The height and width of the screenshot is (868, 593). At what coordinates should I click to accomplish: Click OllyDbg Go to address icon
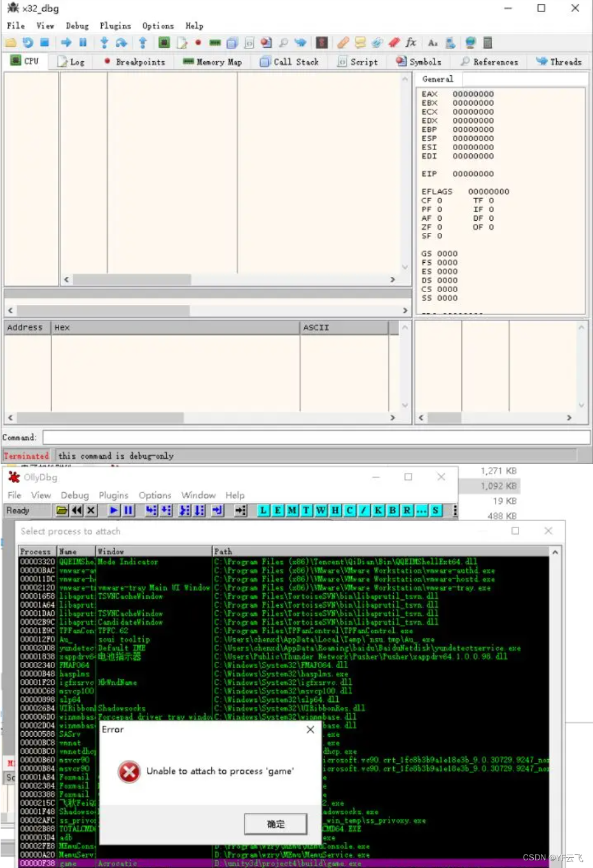(241, 510)
